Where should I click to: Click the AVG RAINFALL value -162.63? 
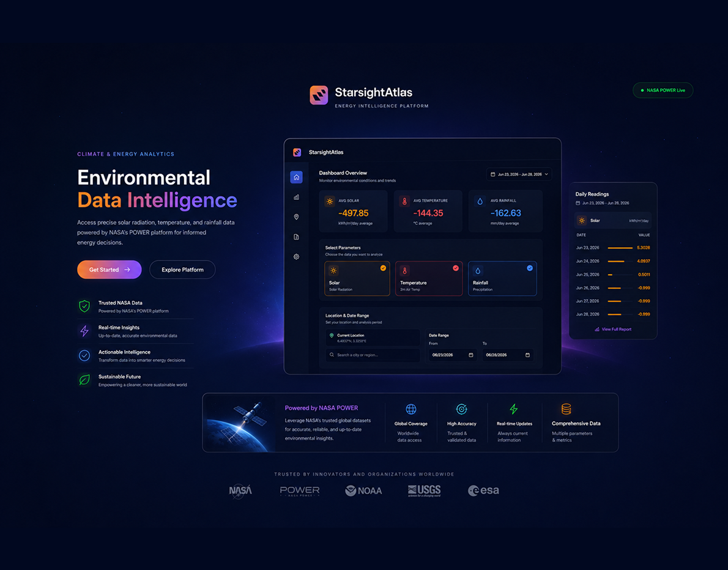pos(505,213)
